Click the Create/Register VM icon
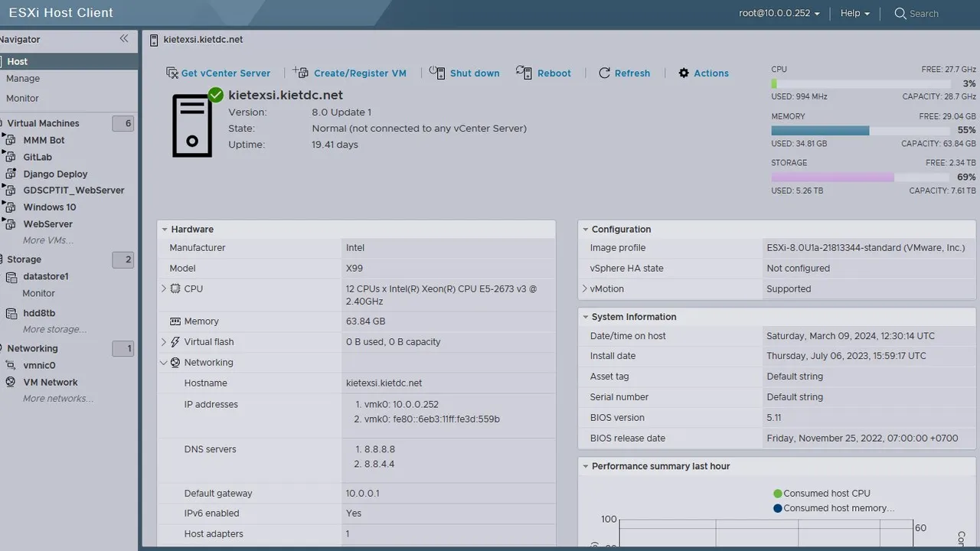Screen dimensions: 980x551 (x=301, y=73)
